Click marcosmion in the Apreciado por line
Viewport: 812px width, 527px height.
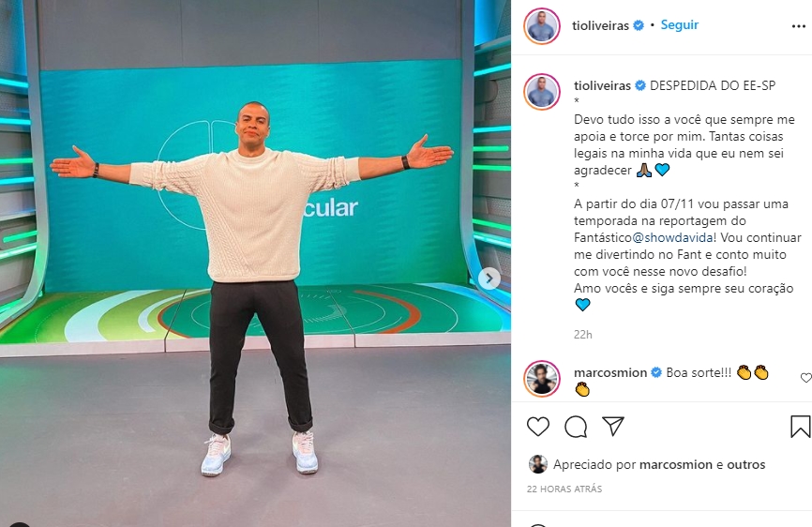676,464
